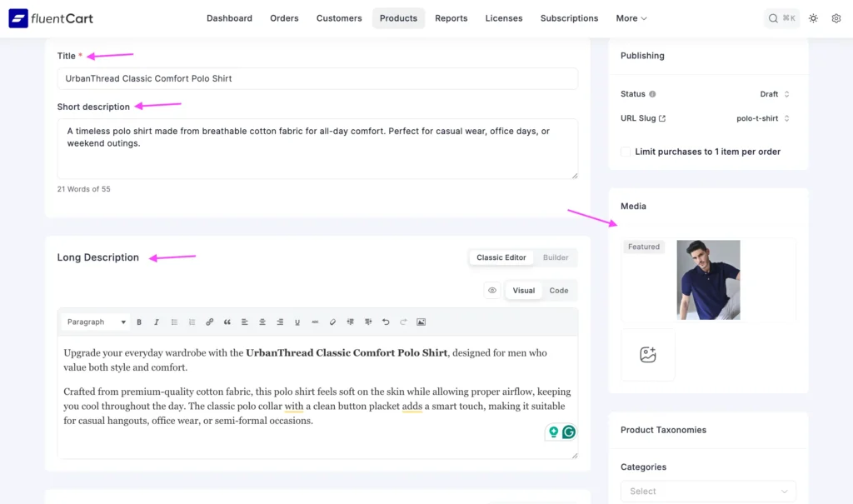Open the search with the magnifier icon
This screenshot has width=853, height=504.
click(x=773, y=17)
